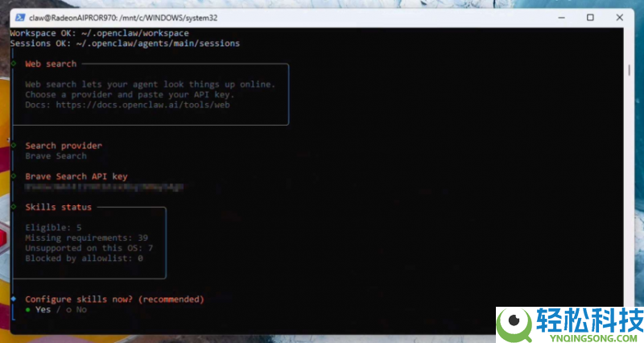Click the 'Missing requirements: 39' line
This screenshot has height=343, width=644.
coord(87,238)
